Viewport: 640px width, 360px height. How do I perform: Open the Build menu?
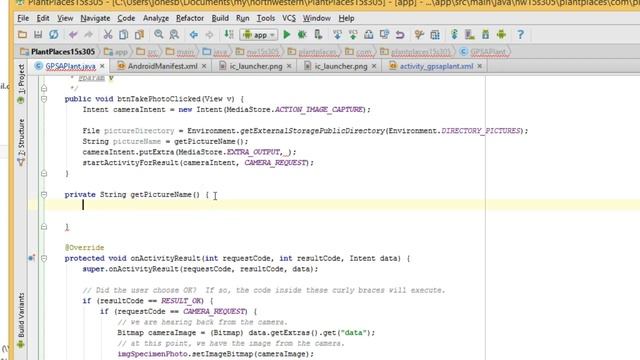(220, 18)
